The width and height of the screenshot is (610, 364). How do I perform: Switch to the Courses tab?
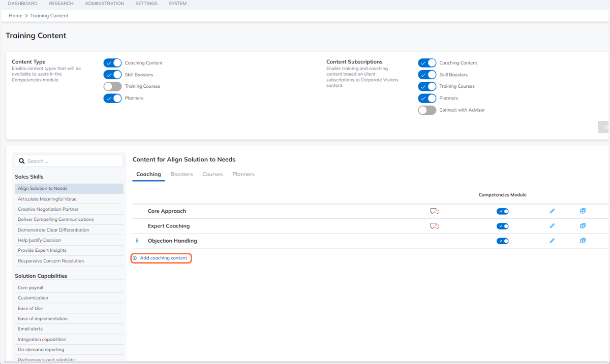[212, 174]
